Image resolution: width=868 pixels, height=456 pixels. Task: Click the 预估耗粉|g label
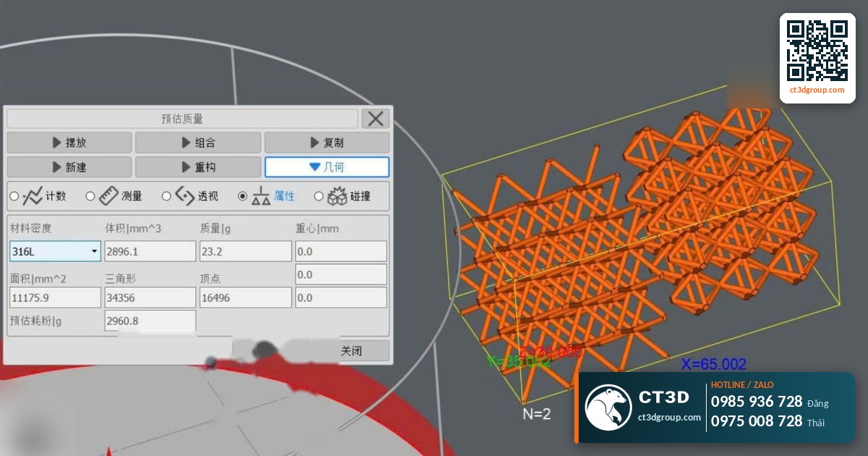[x=36, y=321]
